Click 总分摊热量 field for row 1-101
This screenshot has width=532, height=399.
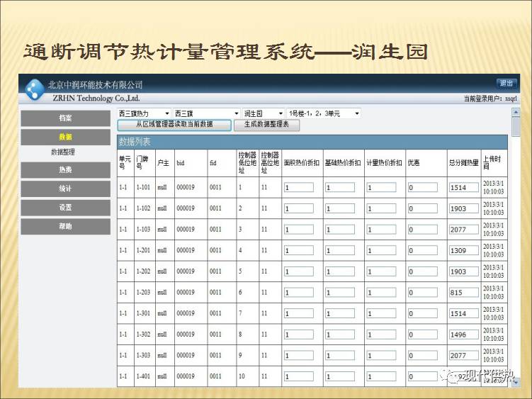click(464, 187)
